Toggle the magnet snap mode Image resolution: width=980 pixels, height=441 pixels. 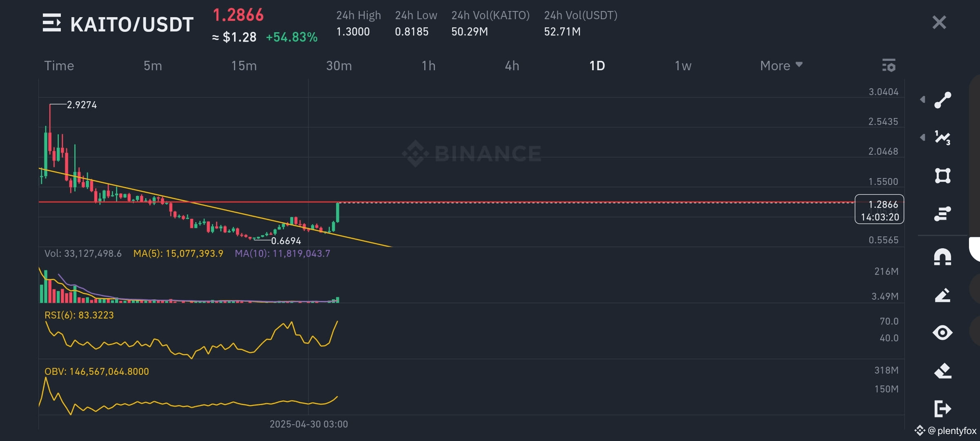(x=942, y=257)
